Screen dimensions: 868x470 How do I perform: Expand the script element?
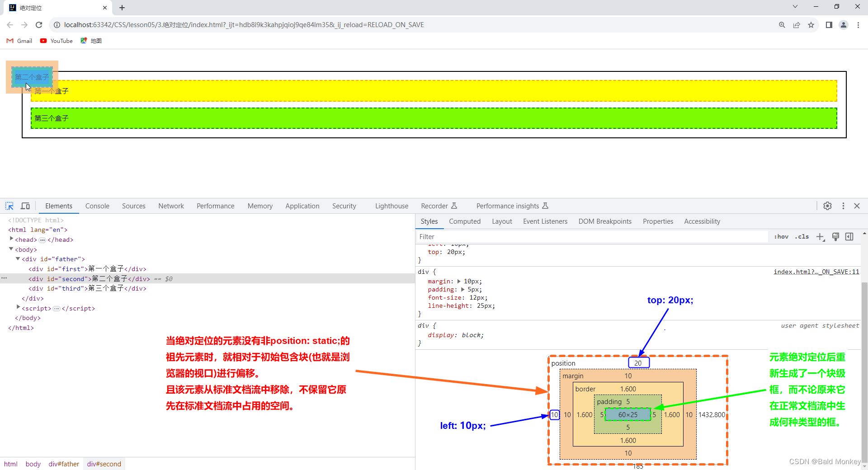pyautogui.click(x=18, y=308)
